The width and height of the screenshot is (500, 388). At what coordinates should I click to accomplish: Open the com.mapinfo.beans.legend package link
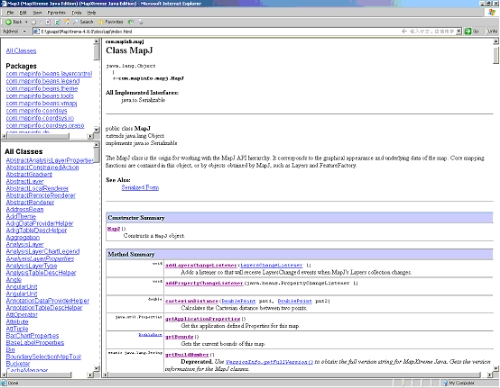tap(43, 81)
